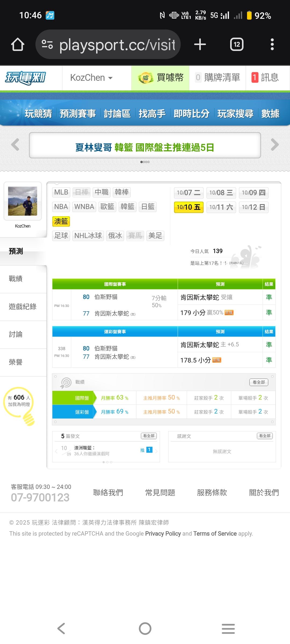
Task: Open the 討論 sidebar tab
Action: click(x=23, y=335)
